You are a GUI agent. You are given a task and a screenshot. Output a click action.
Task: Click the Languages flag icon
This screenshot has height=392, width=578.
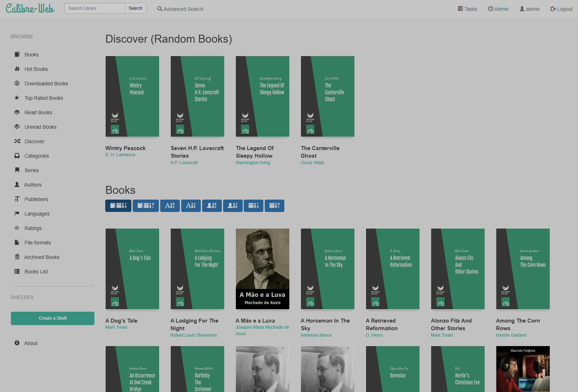(17, 213)
